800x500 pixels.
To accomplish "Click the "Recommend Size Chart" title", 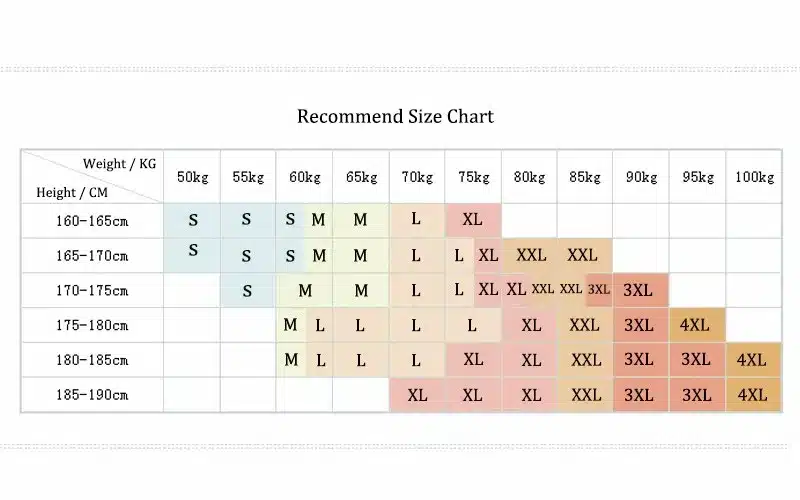I will (395, 116).
